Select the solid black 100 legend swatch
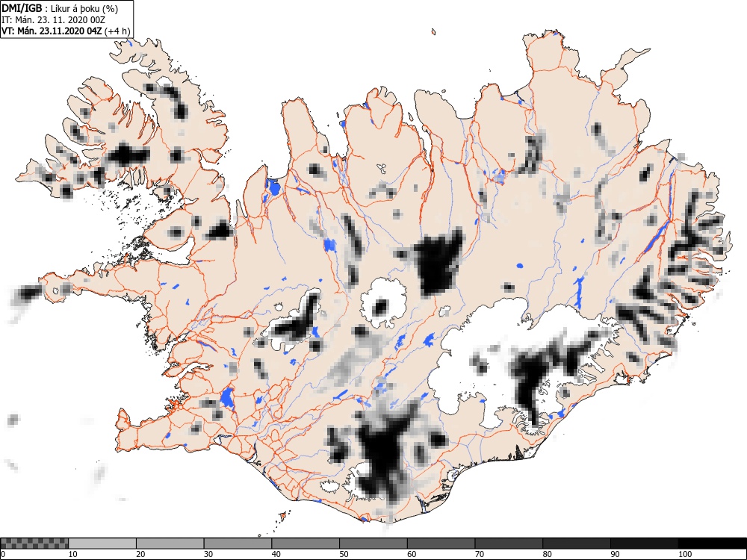Screen dimensions: 747x560 (712, 544)
